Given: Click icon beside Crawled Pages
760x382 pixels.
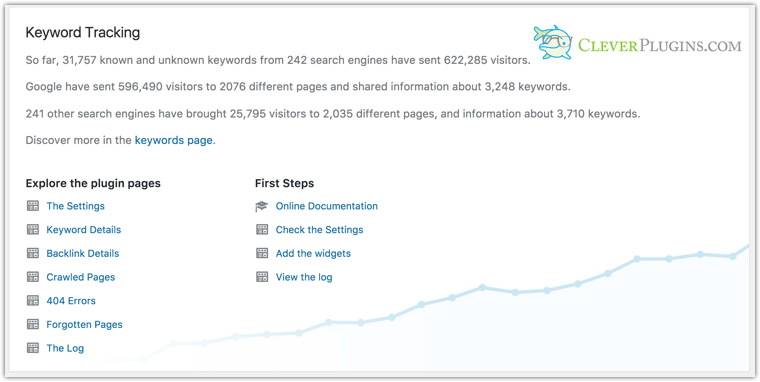Looking at the screenshot, I should coord(32,277).
